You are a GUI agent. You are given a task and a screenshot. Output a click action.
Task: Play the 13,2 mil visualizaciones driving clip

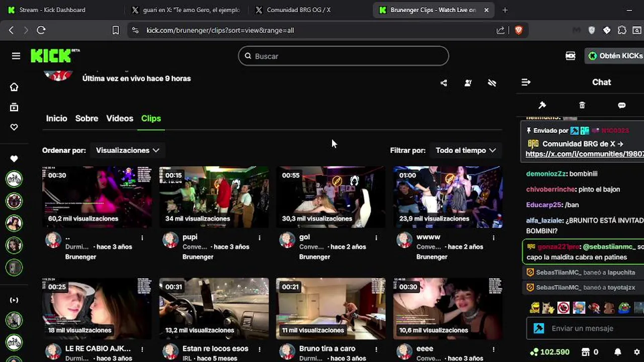(214, 309)
